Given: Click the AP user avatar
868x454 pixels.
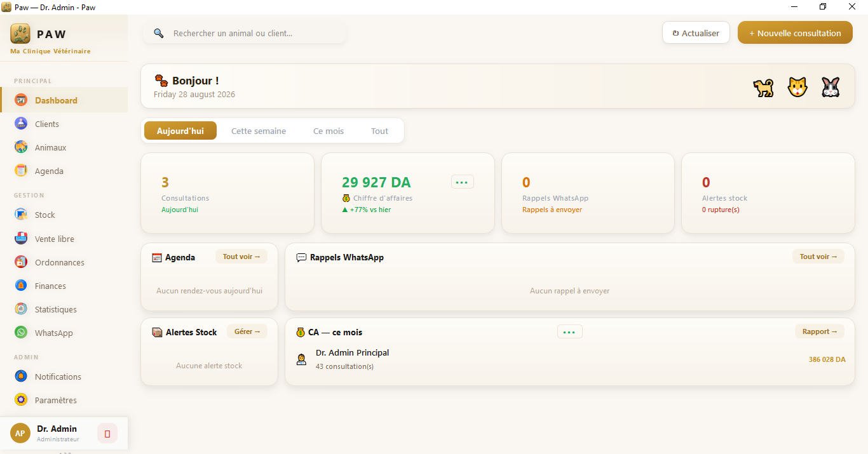Looking at the screenshot, I should pos(20,433).
